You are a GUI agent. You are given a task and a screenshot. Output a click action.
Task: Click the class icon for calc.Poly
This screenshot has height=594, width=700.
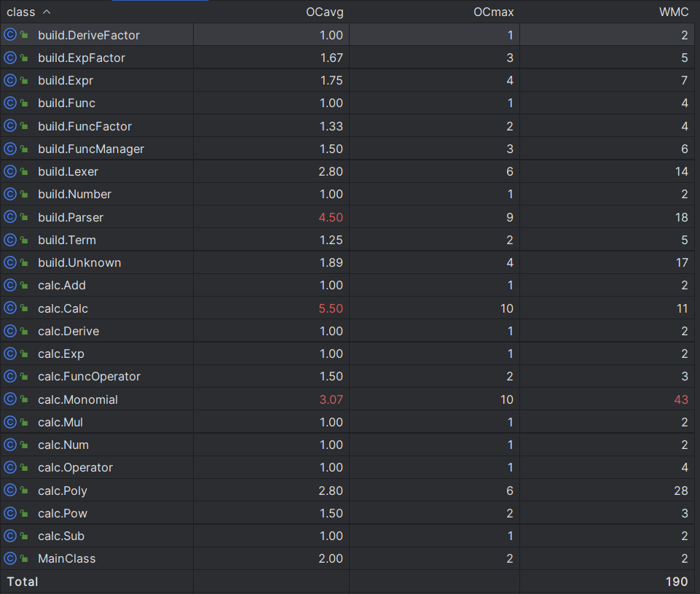9,490
